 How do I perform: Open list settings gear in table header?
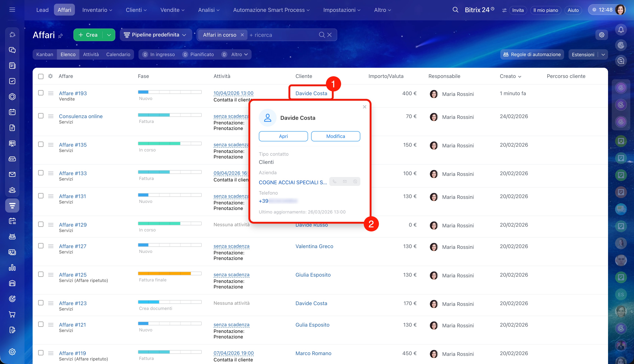click(51, 76)
